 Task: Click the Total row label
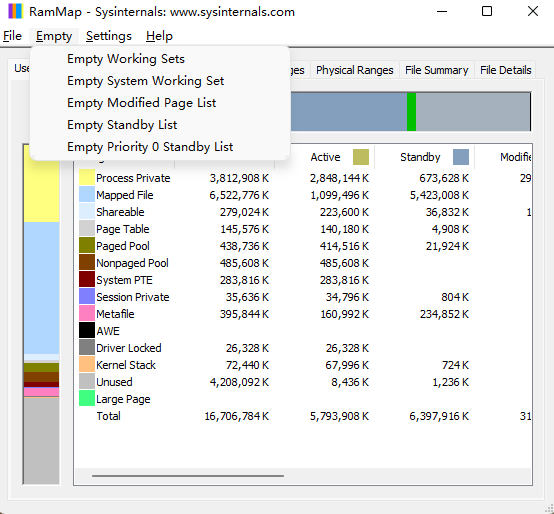tap(108, 416)
